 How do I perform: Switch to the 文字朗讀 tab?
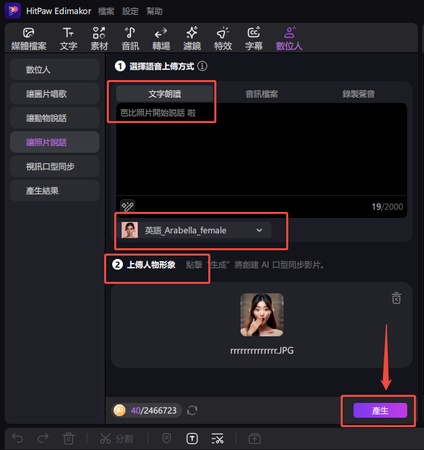[165, 94]
